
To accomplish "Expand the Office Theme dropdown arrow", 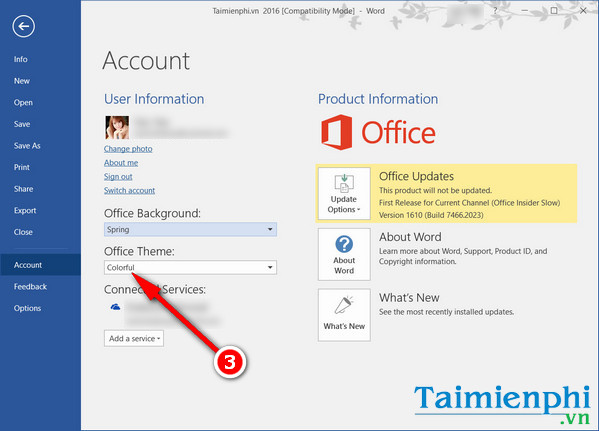I will click(270, 267).
